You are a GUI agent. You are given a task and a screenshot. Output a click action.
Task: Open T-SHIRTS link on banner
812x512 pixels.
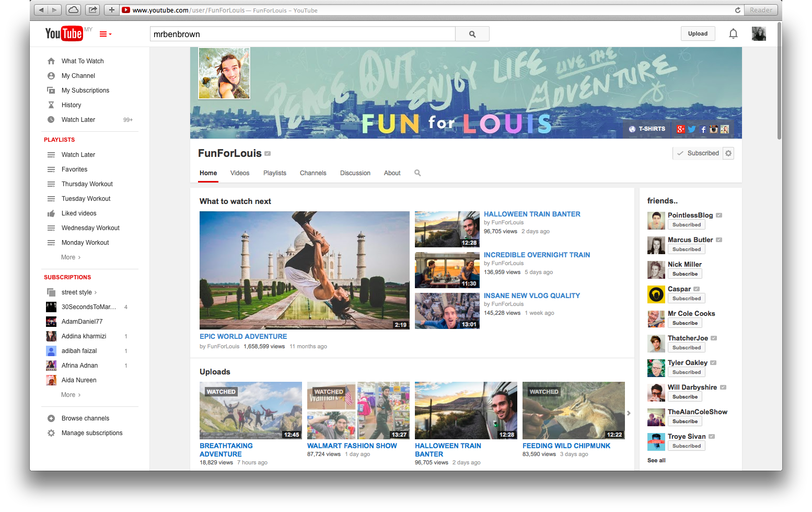[647, 129]
